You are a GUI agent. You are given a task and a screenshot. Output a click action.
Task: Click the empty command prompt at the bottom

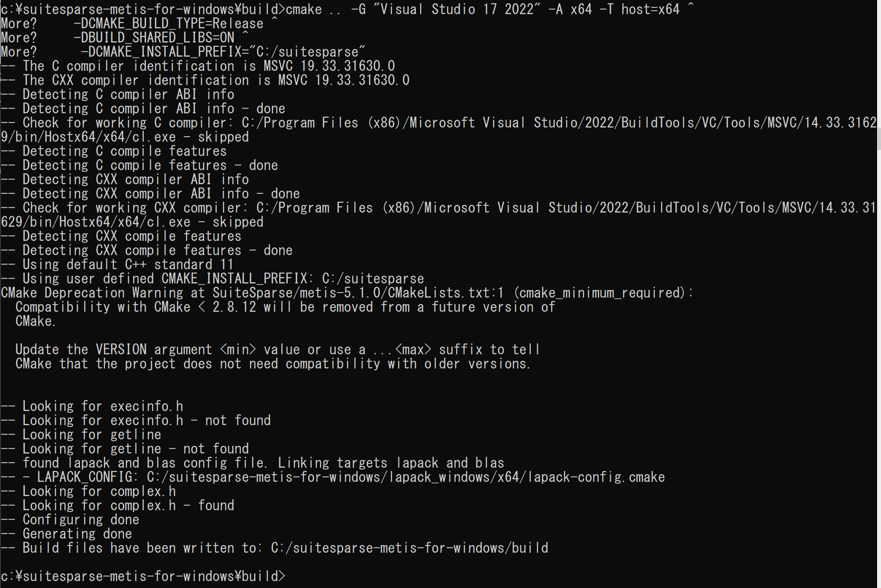point(301,576)
